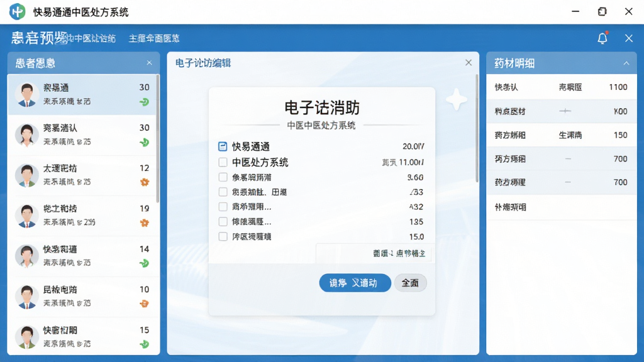Click count 12 in patient list
Image resolution: width=644 pixels, height=362 pixels.
tap(144, 168)
